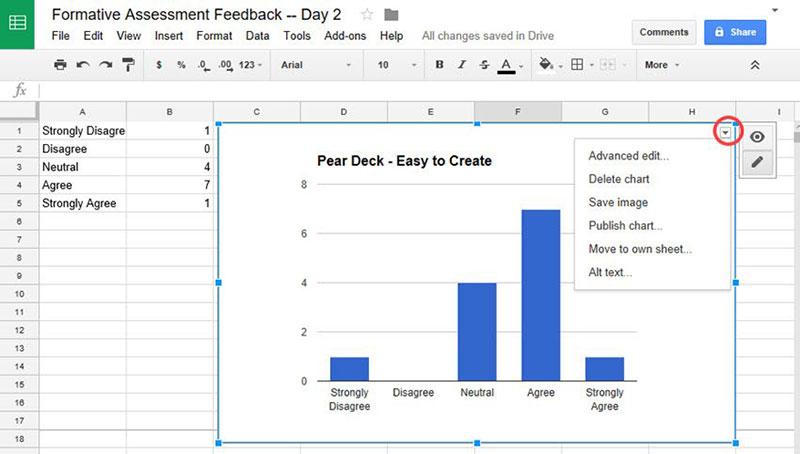Click the blue Share button
This screenshot has width=800, height=454.
[x=735, y=32]
